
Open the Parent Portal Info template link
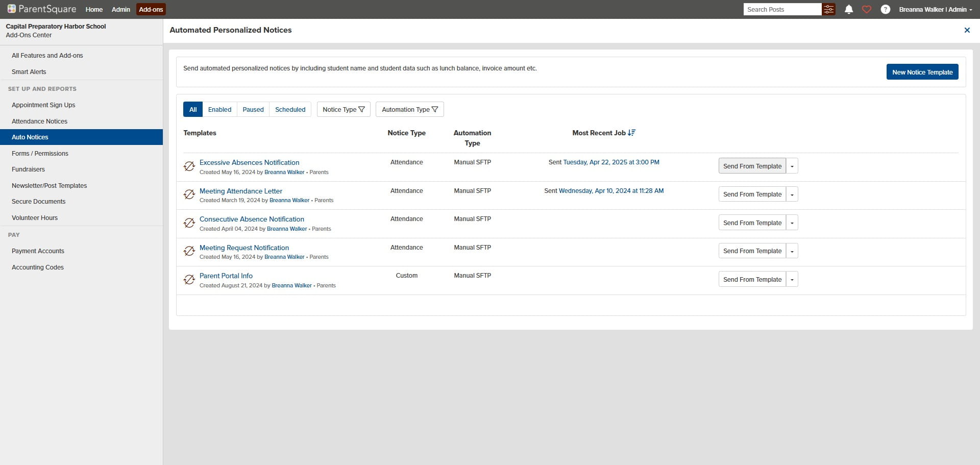(226, 276)
